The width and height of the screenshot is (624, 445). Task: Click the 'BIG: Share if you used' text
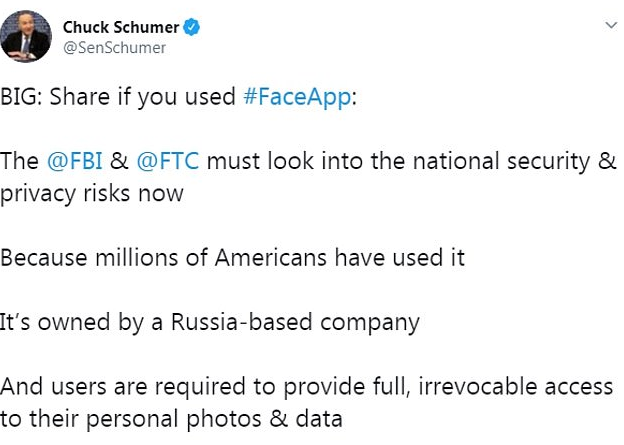[x=118, y=97]
